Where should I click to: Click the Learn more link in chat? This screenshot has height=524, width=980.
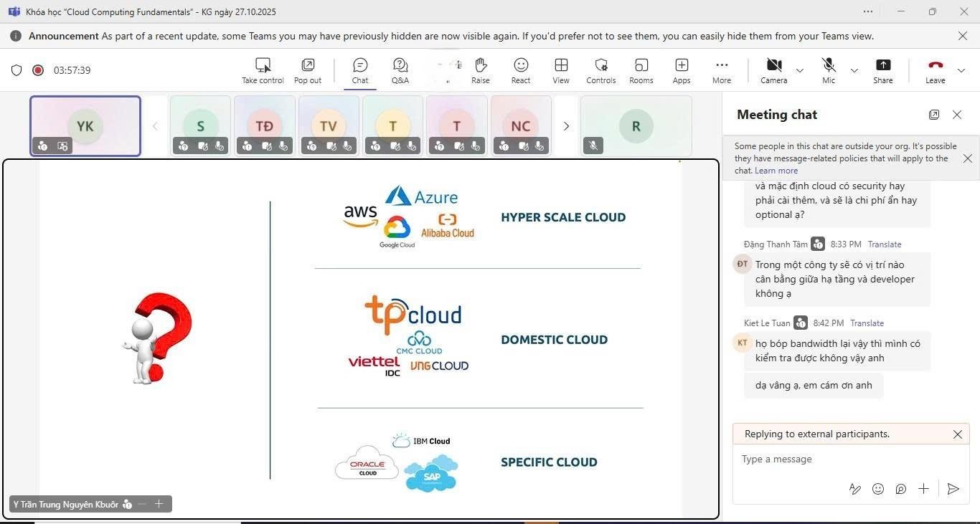pos(776,171)
